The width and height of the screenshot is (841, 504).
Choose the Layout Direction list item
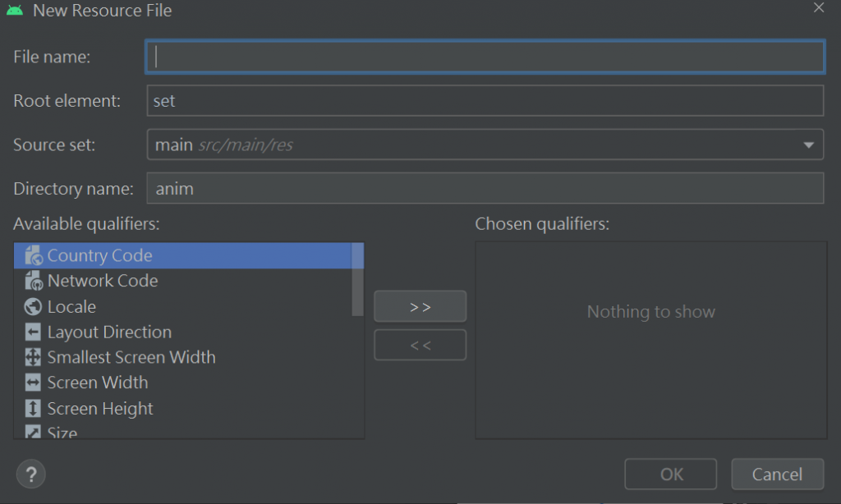(x=109, y=332)
